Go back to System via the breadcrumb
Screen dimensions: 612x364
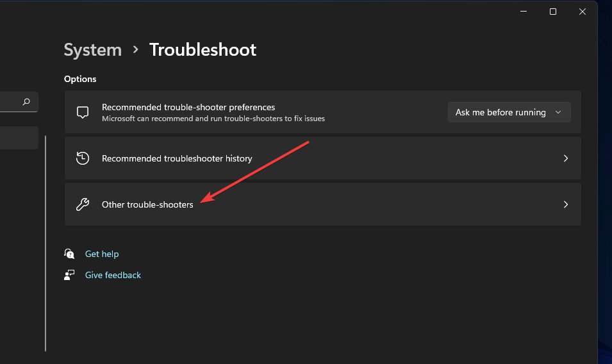tap(93, 50)
